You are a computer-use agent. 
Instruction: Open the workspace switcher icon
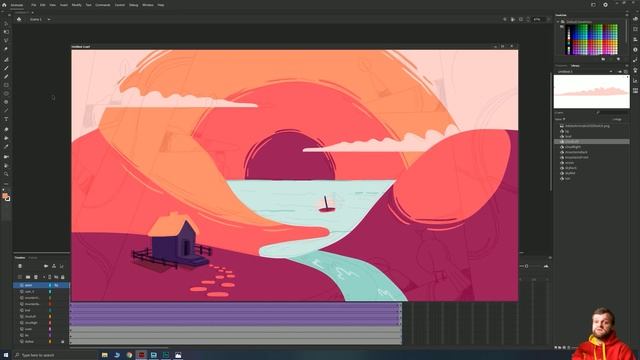[593, 4]
